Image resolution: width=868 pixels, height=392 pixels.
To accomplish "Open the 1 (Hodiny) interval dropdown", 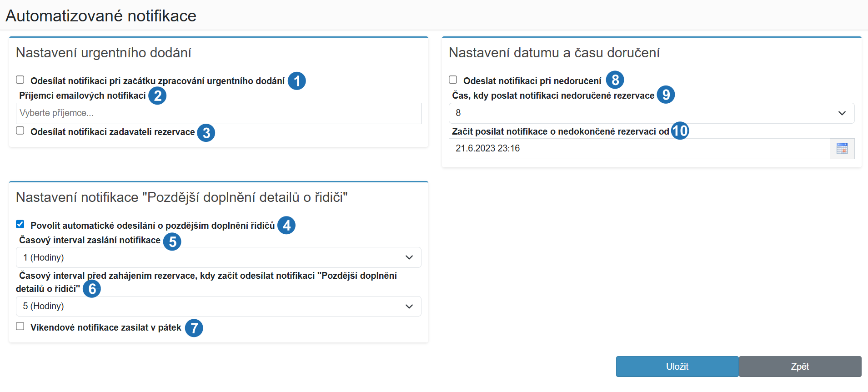I will click(x=219, y=257).
